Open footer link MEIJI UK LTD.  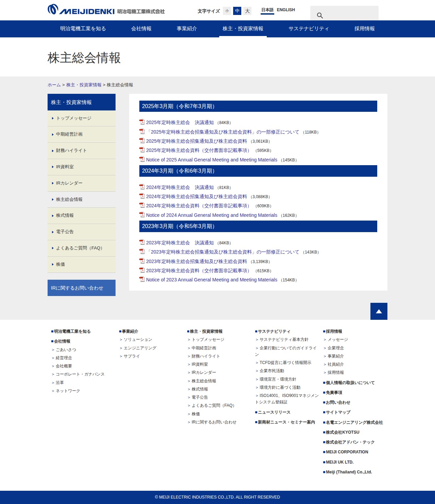[x=340, y=462]
